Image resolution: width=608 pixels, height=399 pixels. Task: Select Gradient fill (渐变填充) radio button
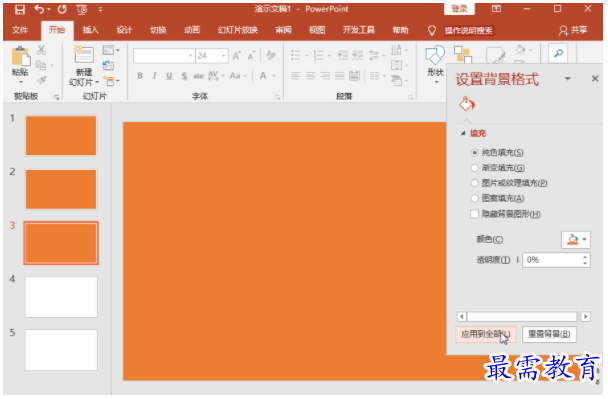point(474,168)
